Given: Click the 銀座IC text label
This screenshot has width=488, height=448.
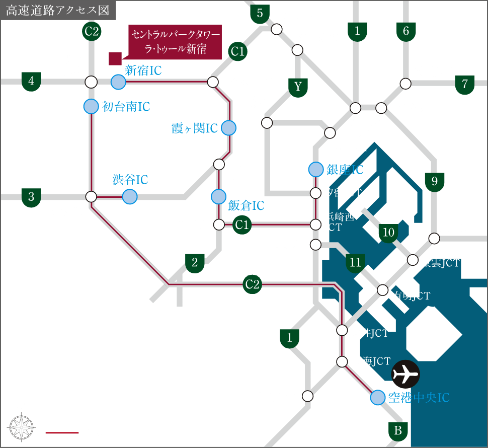Looking at the screenshot, I should point(345,170).
